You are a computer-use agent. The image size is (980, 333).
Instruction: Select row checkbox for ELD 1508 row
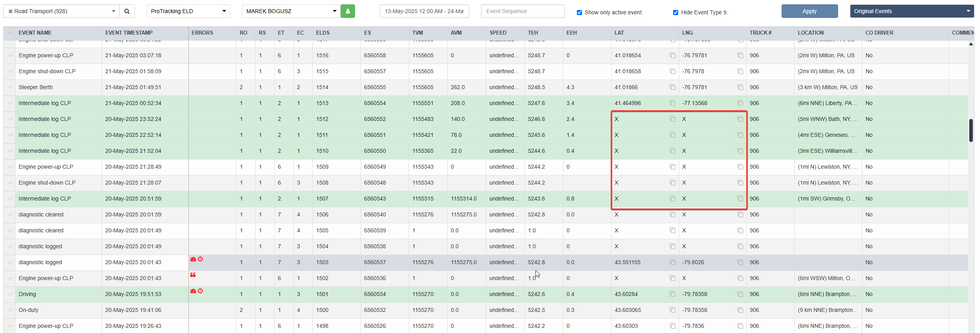point(10,183)
